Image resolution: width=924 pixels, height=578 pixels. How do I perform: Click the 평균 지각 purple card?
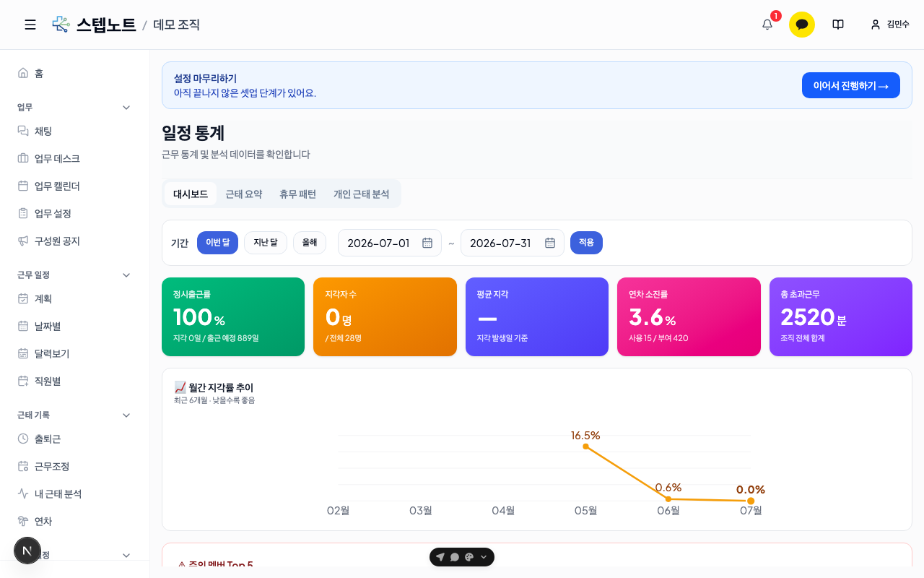click(537, 316)
